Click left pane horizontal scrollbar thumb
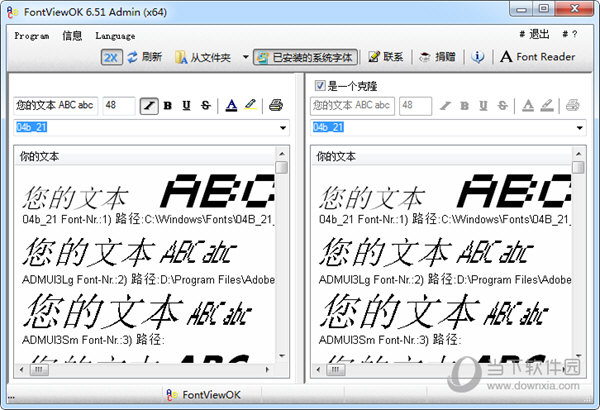The image size is (600, 410). (x=39, y=369)
